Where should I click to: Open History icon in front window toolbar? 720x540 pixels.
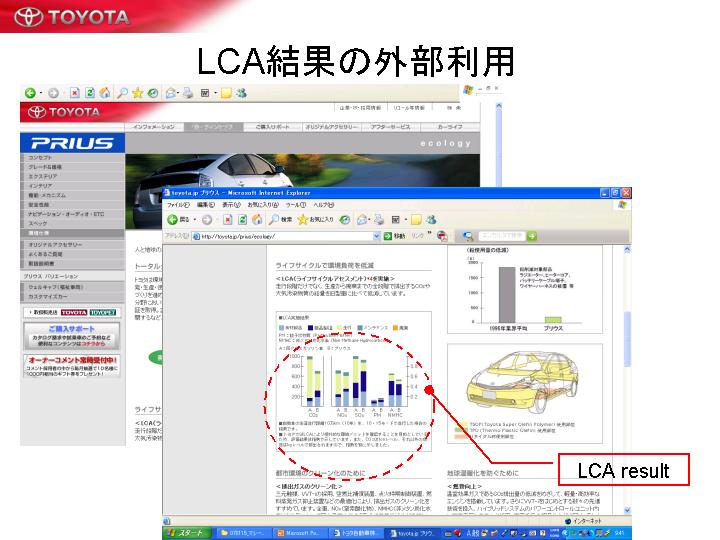(345, 220)
